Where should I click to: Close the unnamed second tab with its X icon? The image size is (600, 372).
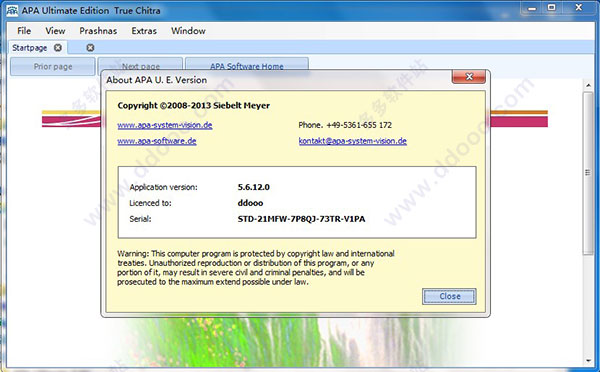click(x=90, y=48)
